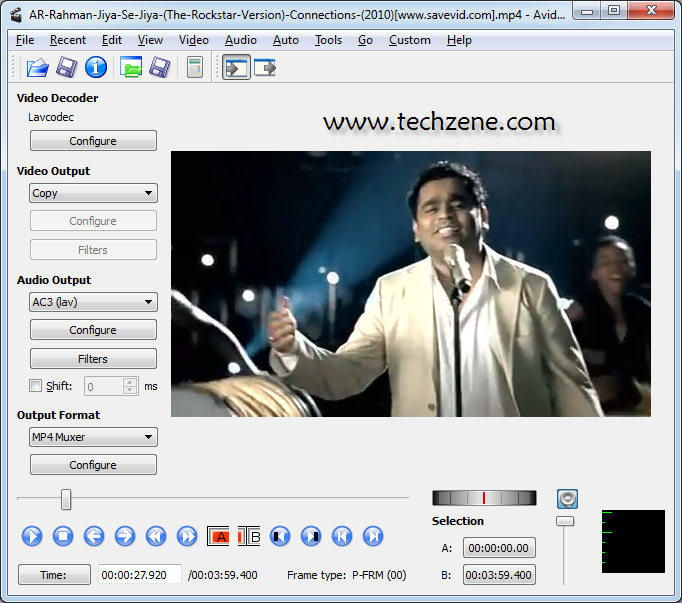Click the Audio Output Configure button

pos(93,330)
